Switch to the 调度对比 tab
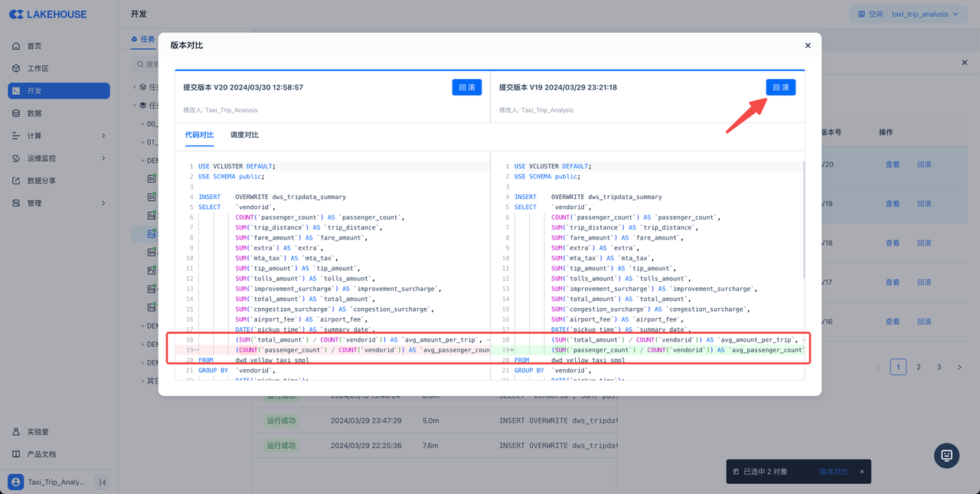The height and width of the screenshot is (494, 980). (244, 135)
